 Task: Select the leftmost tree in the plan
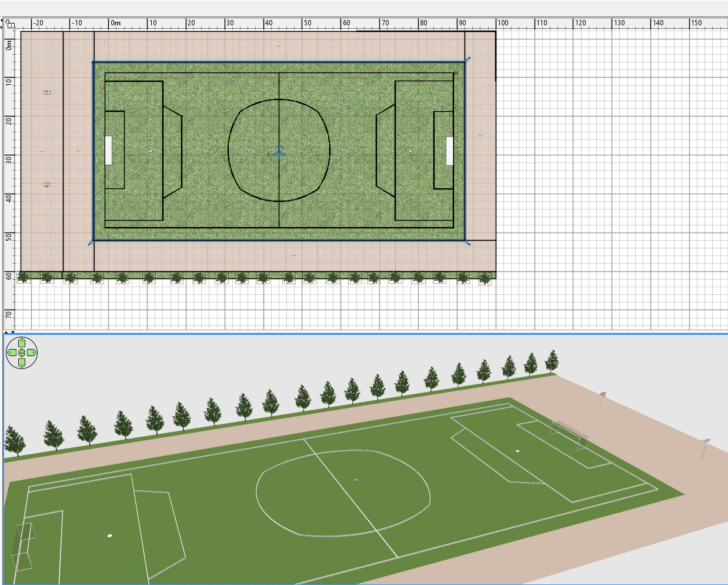(x=24, y=277)
